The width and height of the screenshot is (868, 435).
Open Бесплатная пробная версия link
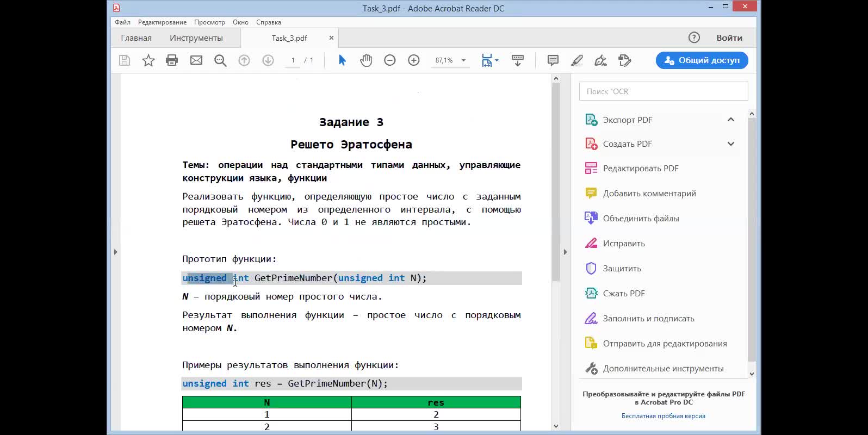click(664, 416)
